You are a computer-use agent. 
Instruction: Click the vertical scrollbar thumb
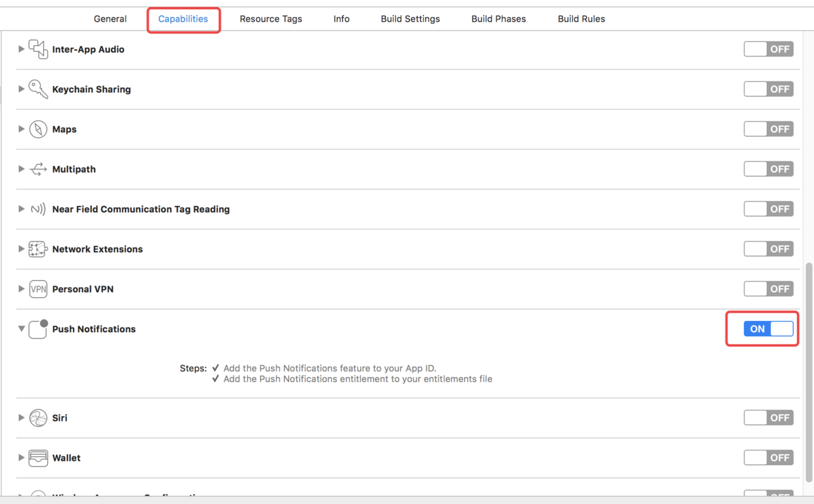(x=809, y=371)
